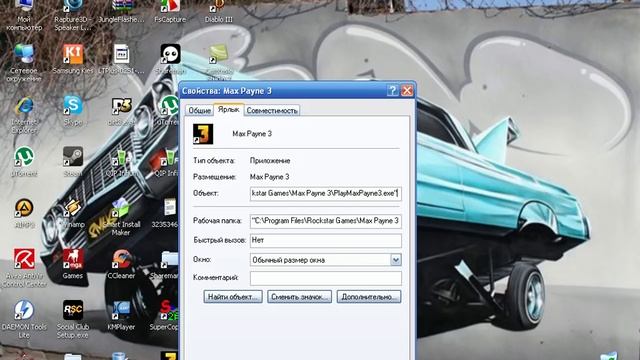Launch Rapture3D Speaker Layout shortcut
This screenshot has width=640, height=360.
point(73,14)
